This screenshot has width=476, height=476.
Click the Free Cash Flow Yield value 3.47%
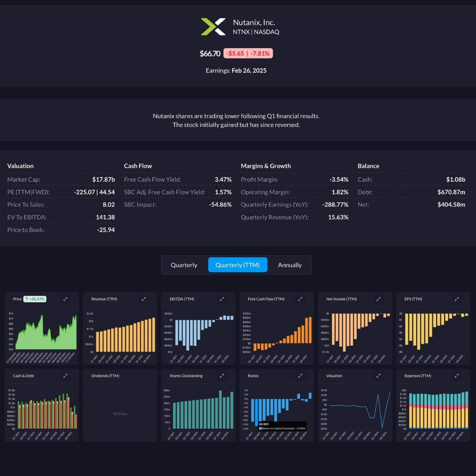pyautogui.click(x=223, y=179)
